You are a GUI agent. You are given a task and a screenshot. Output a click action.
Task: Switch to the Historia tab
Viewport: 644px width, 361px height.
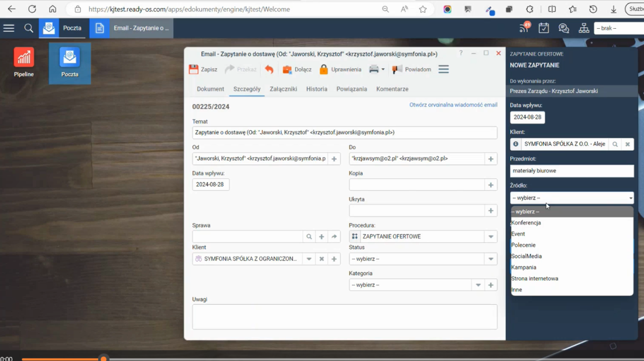point(316,89)
